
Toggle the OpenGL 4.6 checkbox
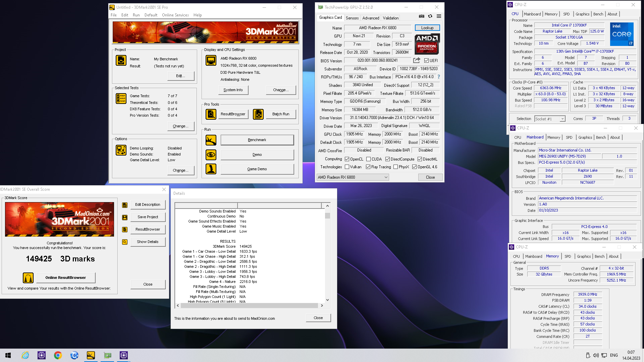415,167
